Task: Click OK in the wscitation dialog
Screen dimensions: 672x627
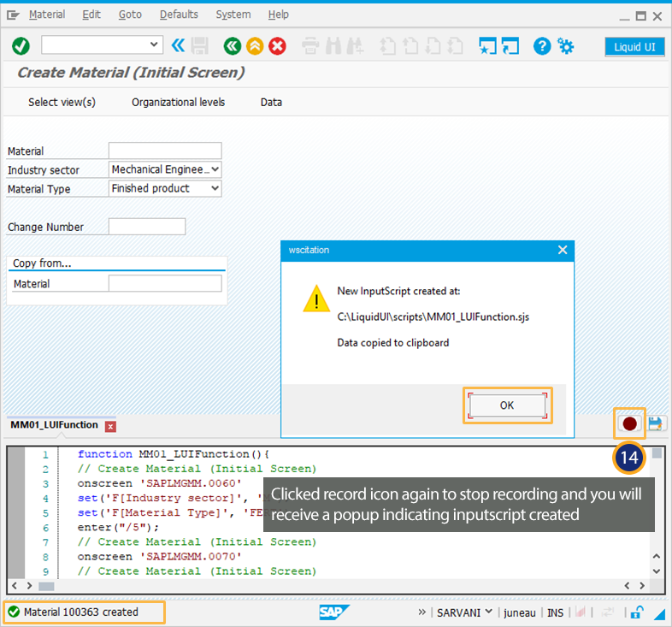Action: [507, 405]
